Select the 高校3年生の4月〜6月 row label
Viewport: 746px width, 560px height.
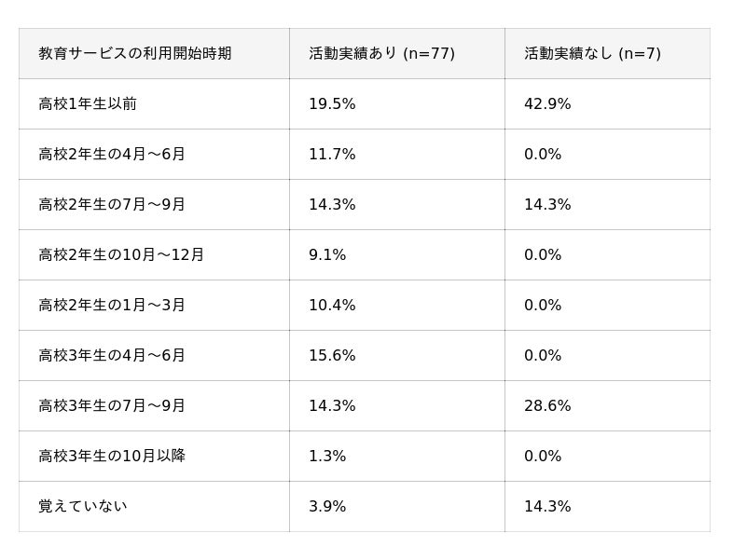pyautogui.click(x=112, y=356)
